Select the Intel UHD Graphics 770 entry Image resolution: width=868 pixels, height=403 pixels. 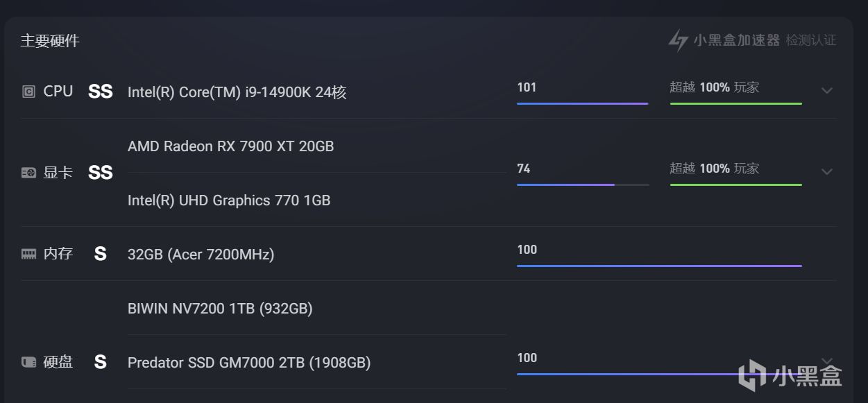(229, 200)
